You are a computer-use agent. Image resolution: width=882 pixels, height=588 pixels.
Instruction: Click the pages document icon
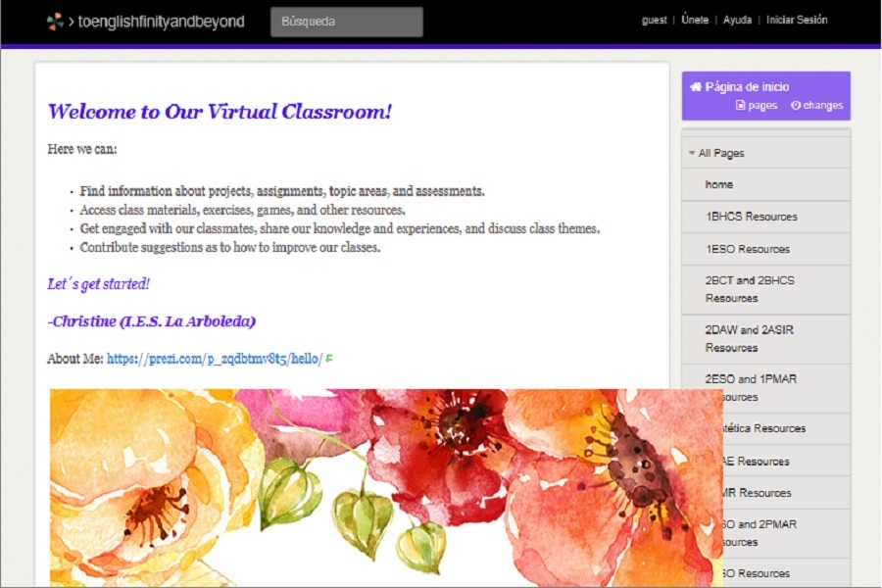(740, 105)
